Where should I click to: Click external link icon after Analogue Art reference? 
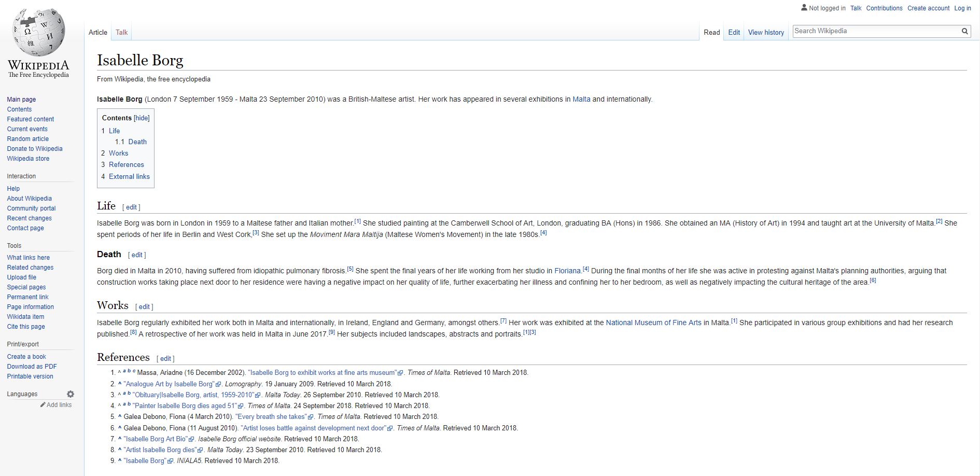point(218,384)
